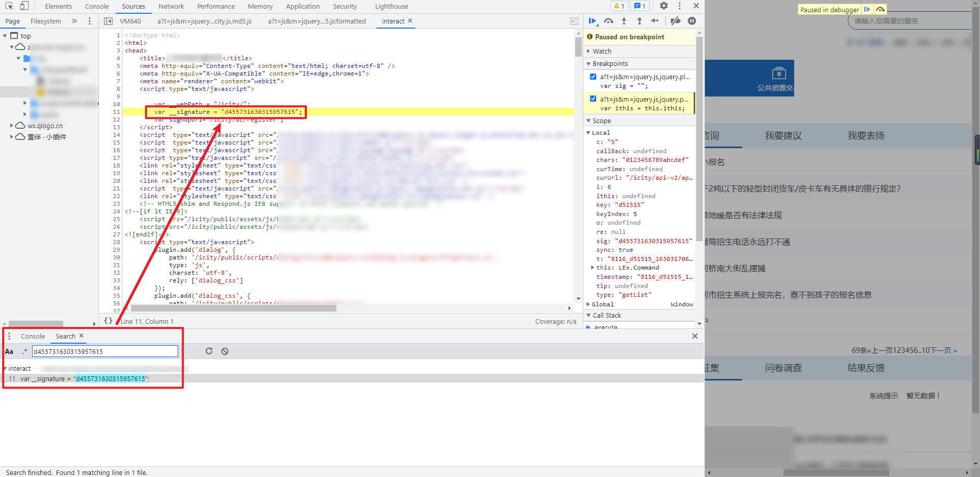Viewport: 980px width, 477px height.
Task: Expand the 'this: LEx.Command' object
Action: click(x=593, y=267)
